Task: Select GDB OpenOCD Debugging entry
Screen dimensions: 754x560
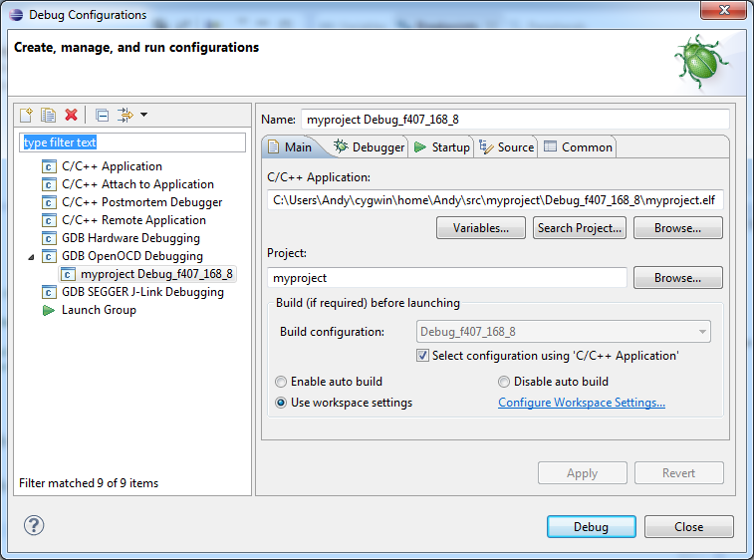Action: click(x=132, y=256)
